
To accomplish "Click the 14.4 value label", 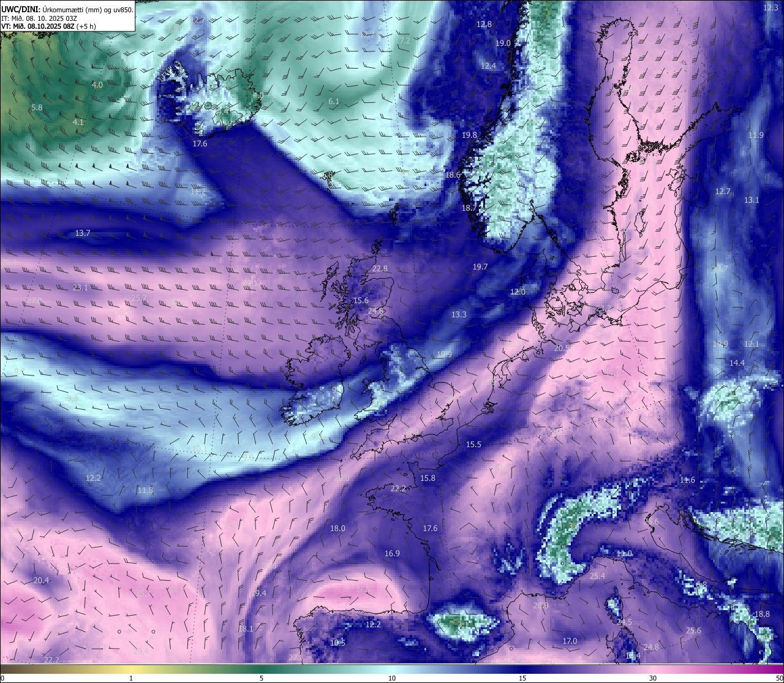I will [x=737, y=363].
